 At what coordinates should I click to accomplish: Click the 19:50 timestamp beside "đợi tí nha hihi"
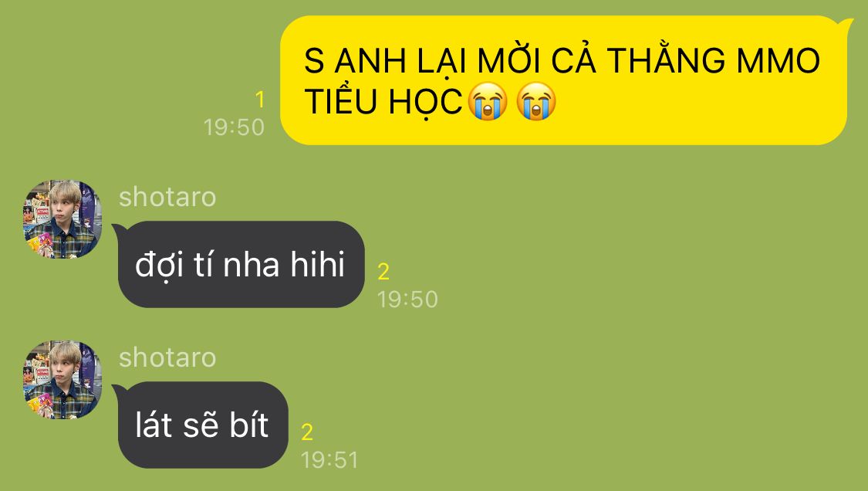[x=407, y=300]
